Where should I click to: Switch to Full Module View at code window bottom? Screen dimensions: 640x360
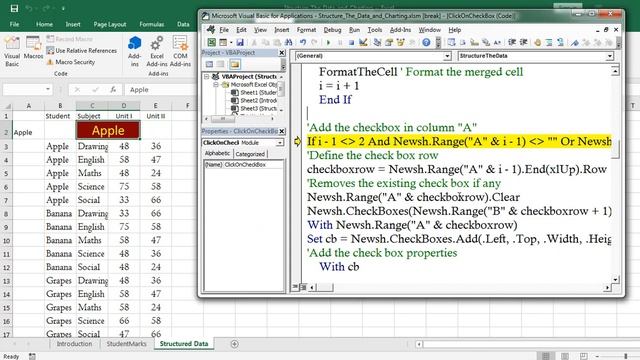[303, 287]
